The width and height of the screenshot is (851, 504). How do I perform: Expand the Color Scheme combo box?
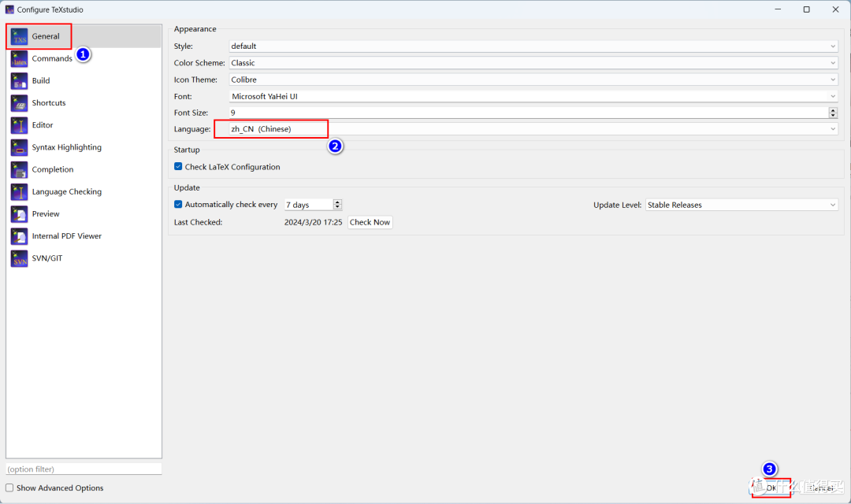533,63
